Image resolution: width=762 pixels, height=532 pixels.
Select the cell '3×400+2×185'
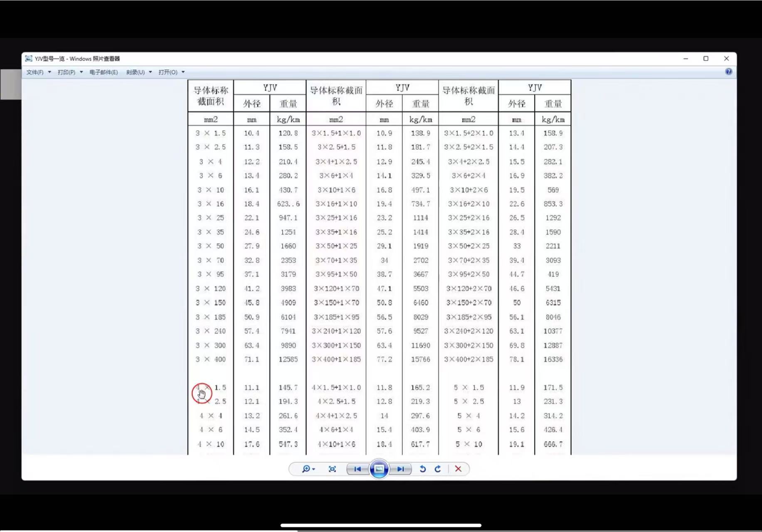[469, 359]
